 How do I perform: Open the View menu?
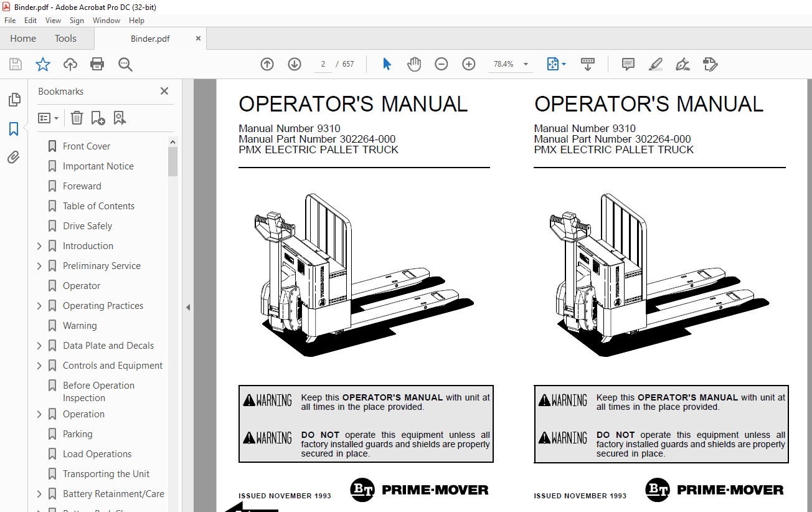tap(53, 21)
